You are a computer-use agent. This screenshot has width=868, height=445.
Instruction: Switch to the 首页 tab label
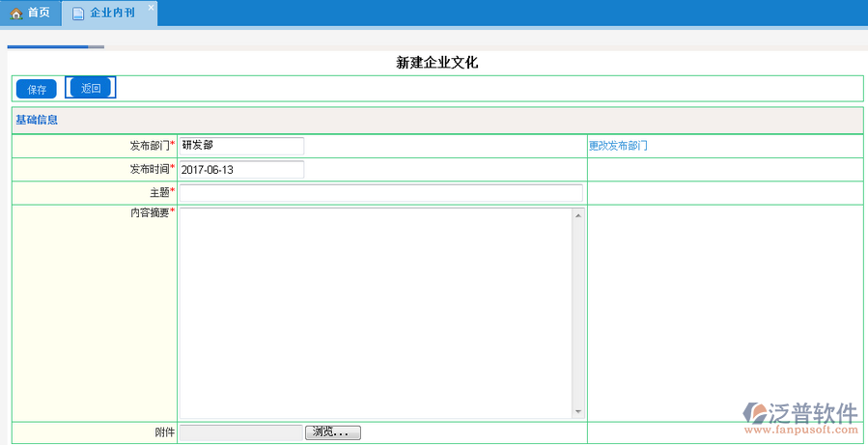pyautogui.click(x=39, y=14)
